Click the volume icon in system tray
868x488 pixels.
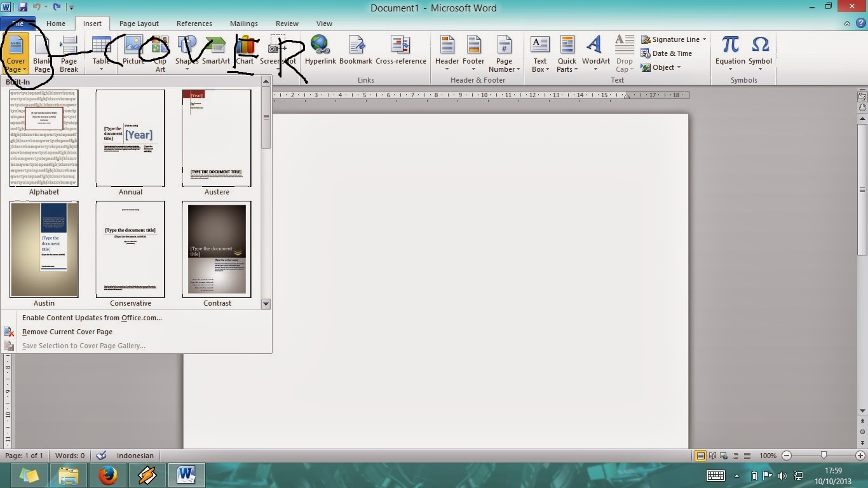click(x=782, y=475)
